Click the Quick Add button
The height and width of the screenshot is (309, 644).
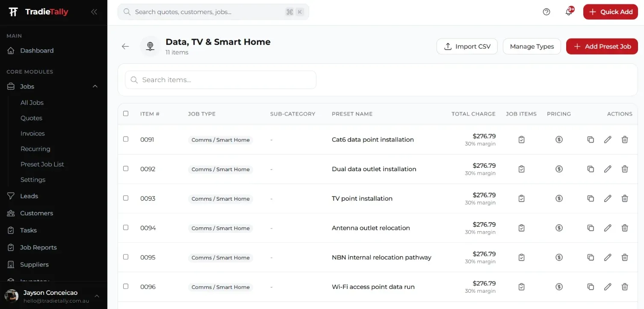[611, 12]
